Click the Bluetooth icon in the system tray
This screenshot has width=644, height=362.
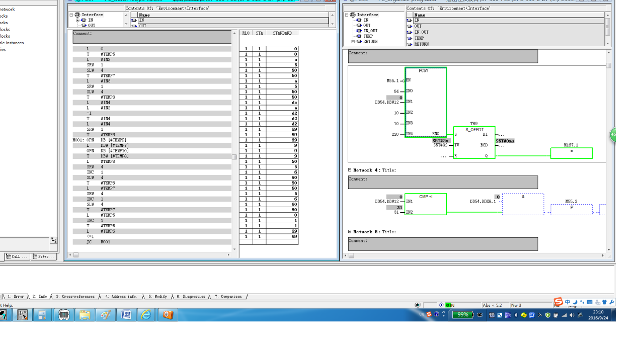coord(516,315)
